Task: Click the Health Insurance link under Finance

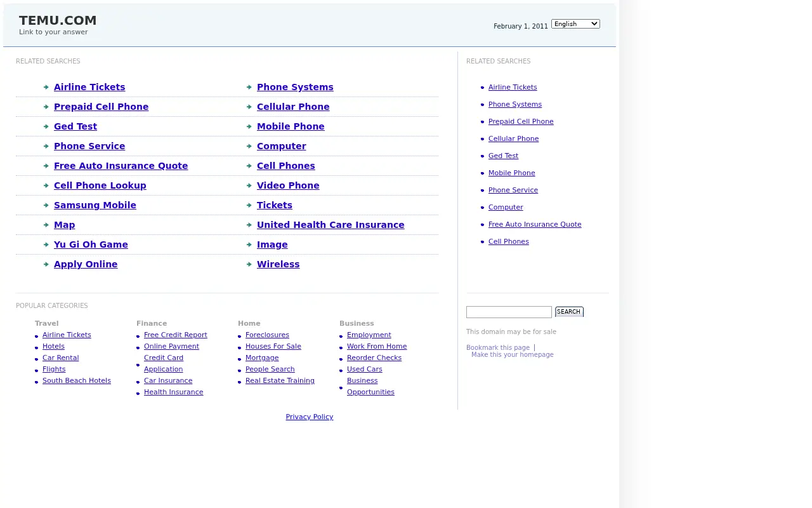Action: pos(174,392)
